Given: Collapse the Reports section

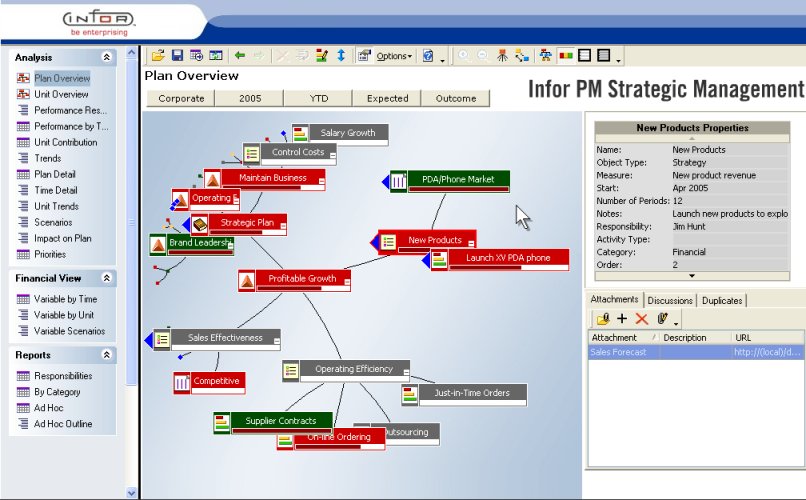Looking at the screenshot, I should pos(106,355).
